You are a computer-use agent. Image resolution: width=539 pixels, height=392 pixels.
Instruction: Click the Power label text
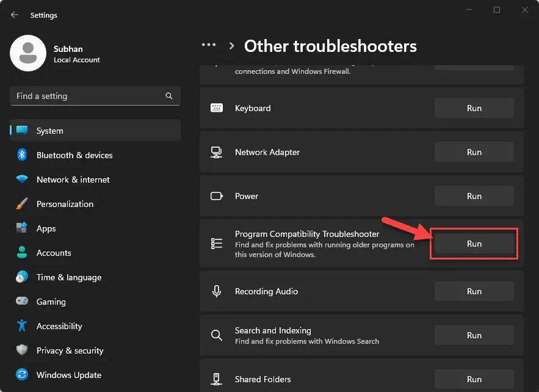click(247, 196)
